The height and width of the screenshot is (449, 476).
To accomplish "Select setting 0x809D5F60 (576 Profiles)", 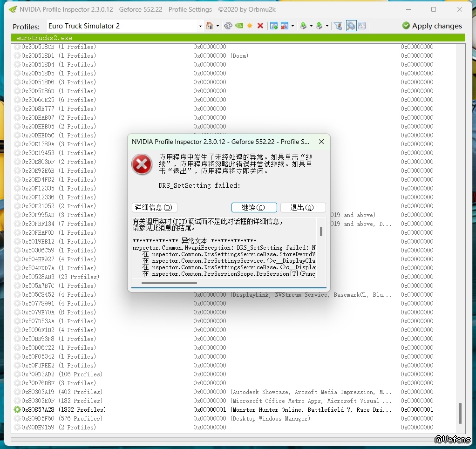I will 62,418.
